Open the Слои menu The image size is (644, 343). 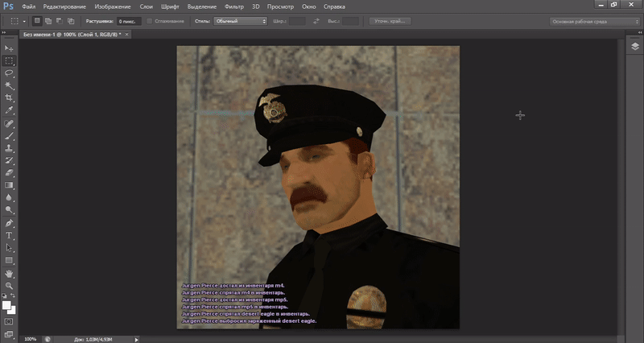pyautogui.click(x=147, y=6)
